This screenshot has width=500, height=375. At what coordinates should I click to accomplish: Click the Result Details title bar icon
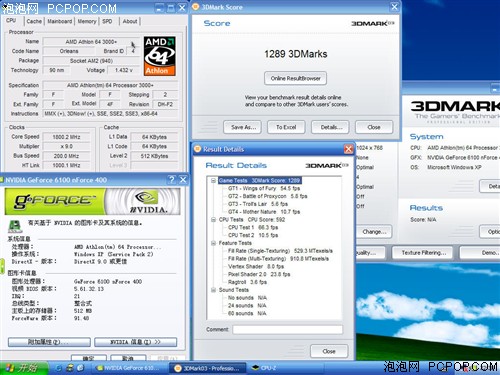pyautogui.click(x=197, y=149)
